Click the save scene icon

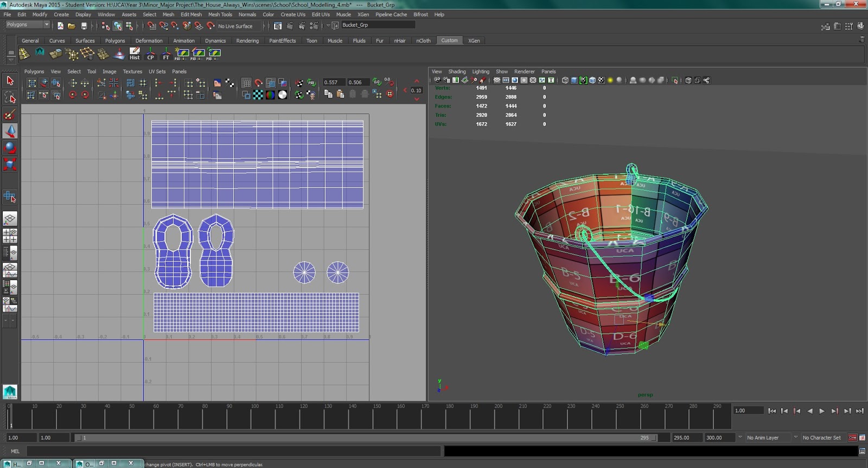click(84, 26)
